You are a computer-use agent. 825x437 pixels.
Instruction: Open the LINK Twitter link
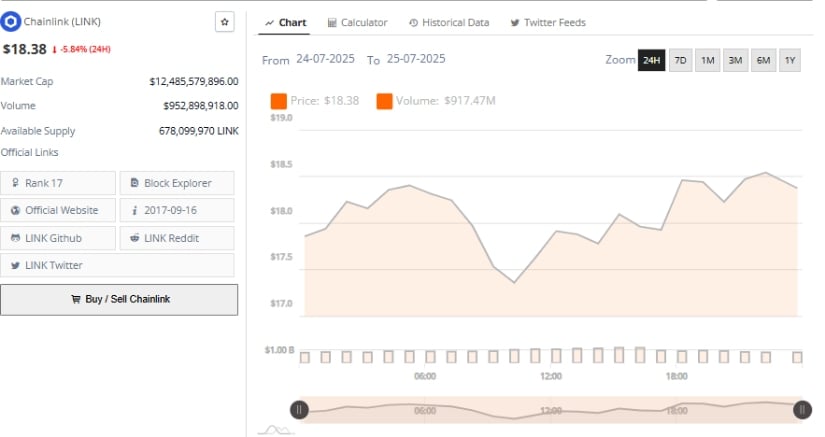click(117, 266)
